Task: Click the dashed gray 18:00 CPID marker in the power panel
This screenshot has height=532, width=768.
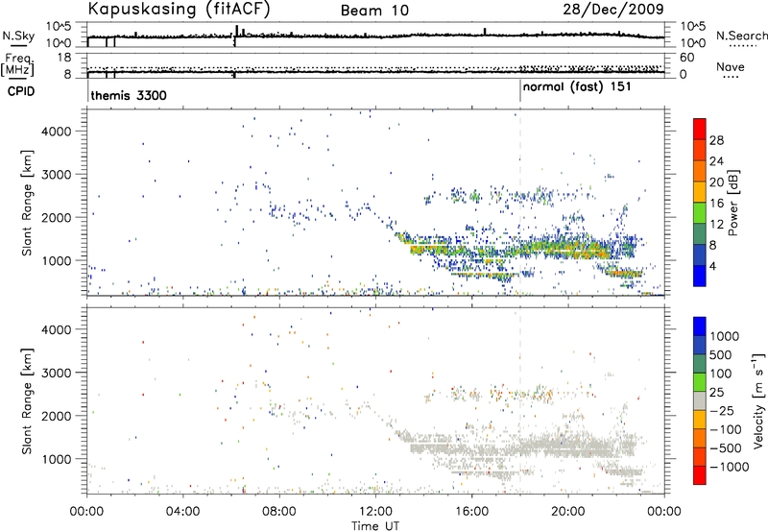Action: (x=520, y=203)
